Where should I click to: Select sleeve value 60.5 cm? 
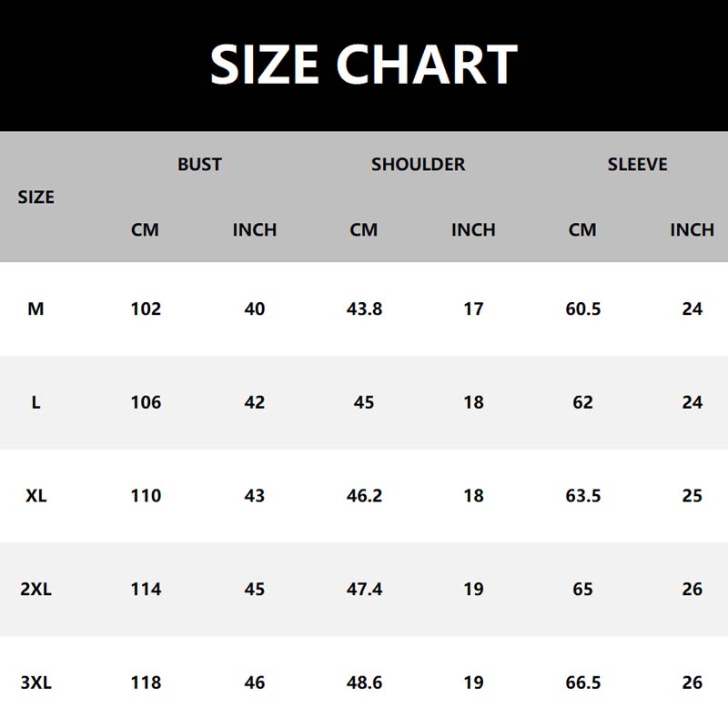point(582,309)
